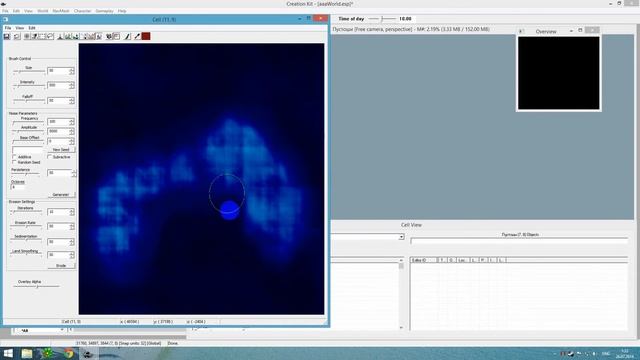Open the heightmap editor Edit menu
640x360 pixels.
click(32, 28)
